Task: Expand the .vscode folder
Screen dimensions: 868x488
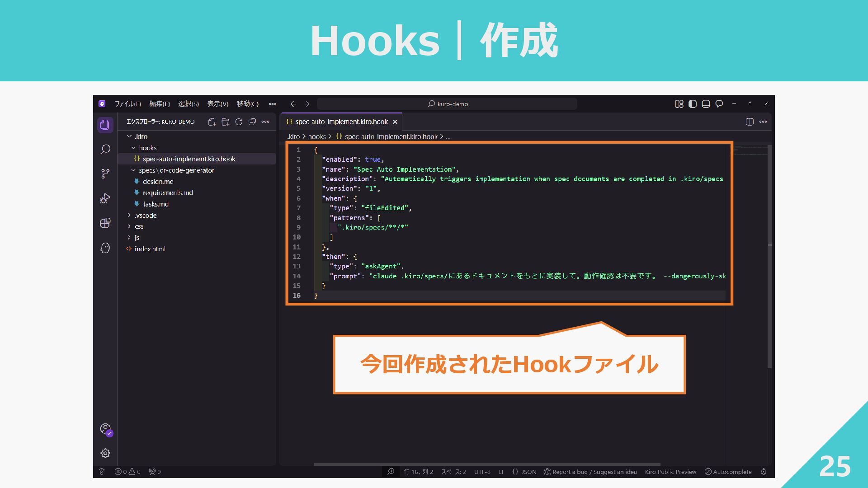Action: tap(129, 216)
